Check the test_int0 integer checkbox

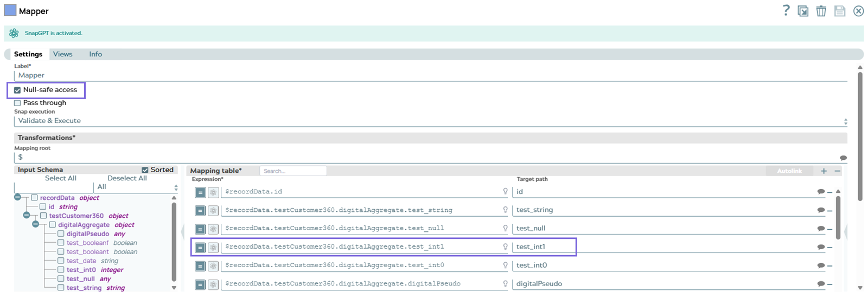point(61,270)
